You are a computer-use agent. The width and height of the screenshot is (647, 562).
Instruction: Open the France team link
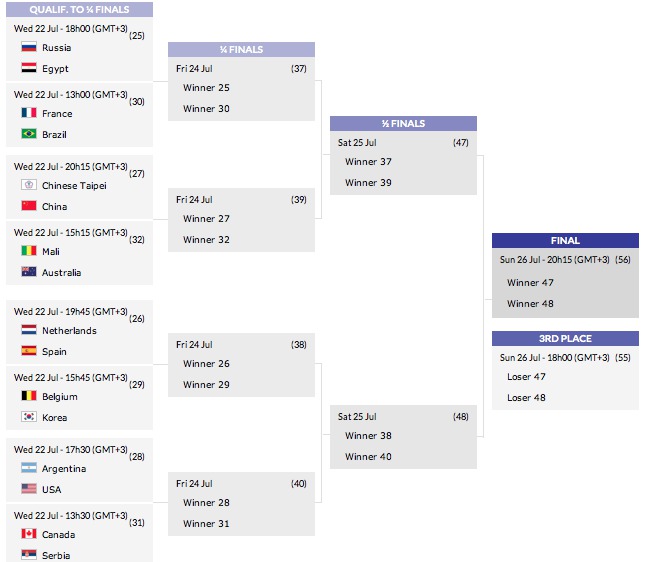tap(57, 113)
